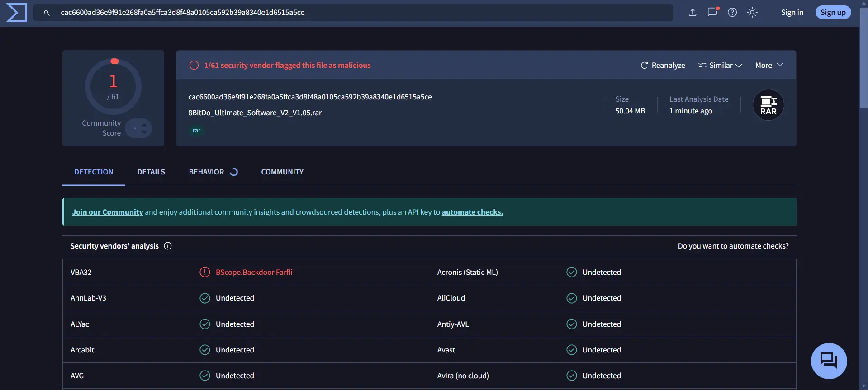Open the chat bubble button
The width and height of the screenshot is (868, 390).
[829, 361]
